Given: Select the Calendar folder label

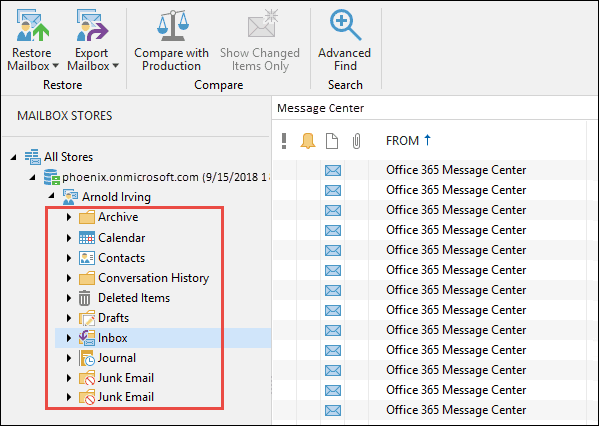Looking at the screenshot, I should (121, 238).
